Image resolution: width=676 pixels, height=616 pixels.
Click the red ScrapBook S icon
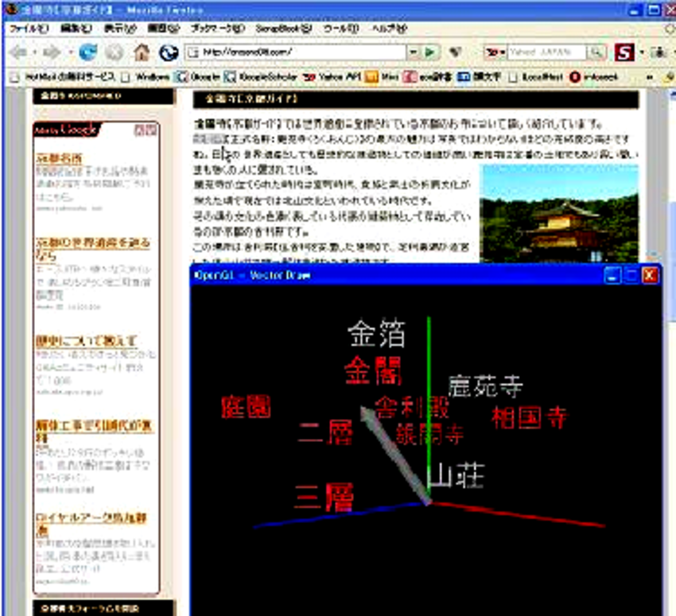point(624,52)
